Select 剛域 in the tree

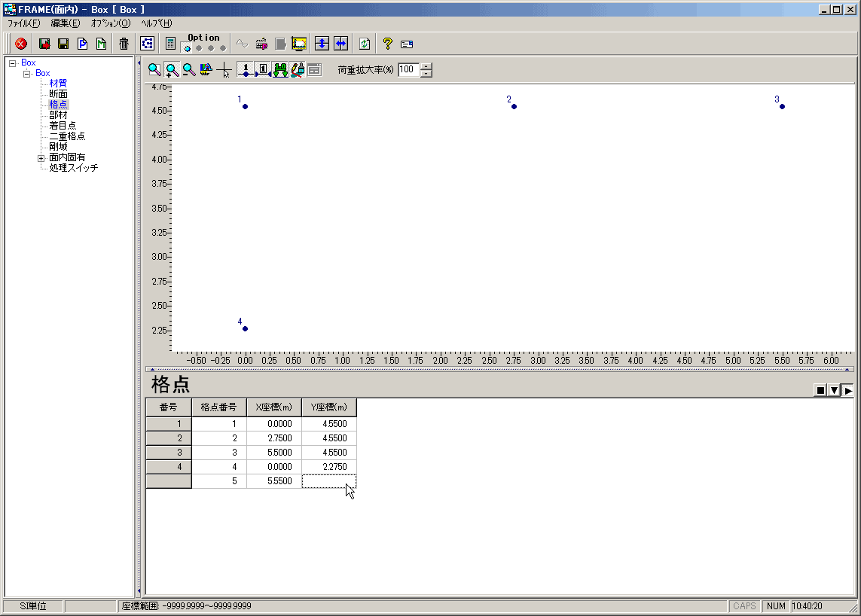click(x=58, y=147)
